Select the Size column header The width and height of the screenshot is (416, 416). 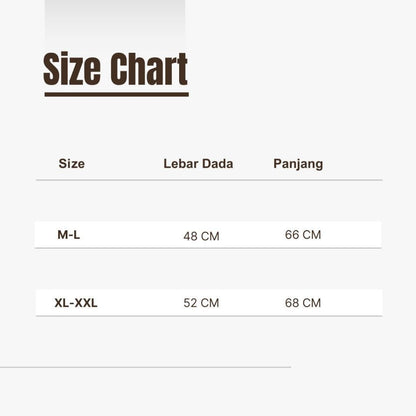click(x=72, y=164)
